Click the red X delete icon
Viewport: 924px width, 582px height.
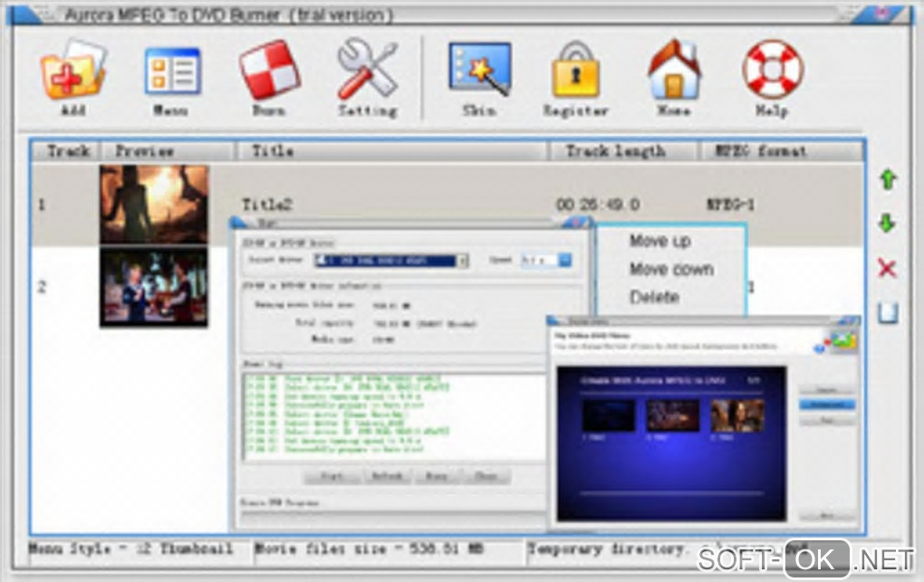coord(887,269)
